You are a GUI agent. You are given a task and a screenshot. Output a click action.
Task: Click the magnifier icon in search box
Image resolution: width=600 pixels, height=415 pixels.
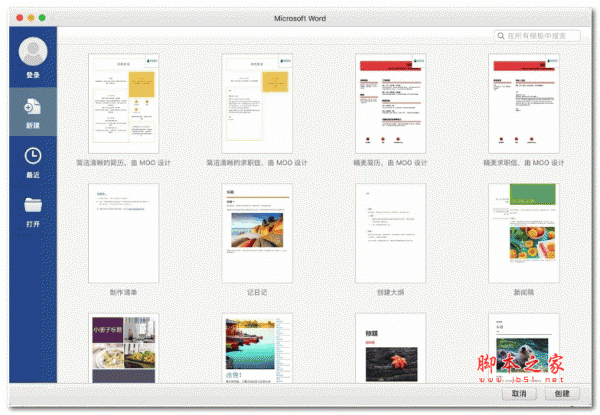[x=501, y=36]
